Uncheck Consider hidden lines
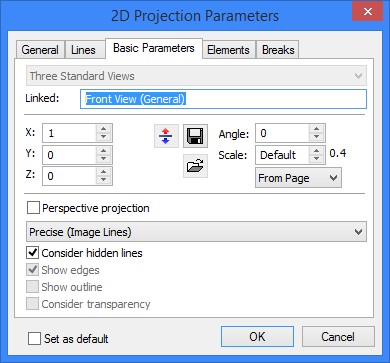 pos(33,253)
